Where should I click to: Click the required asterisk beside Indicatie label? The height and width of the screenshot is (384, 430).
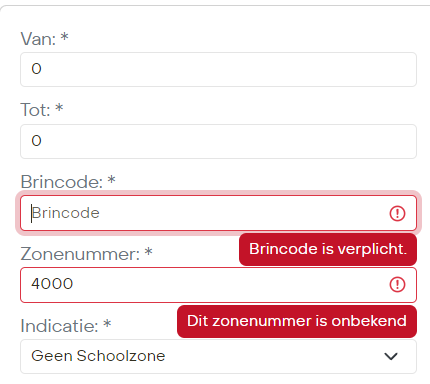[107, 324]
